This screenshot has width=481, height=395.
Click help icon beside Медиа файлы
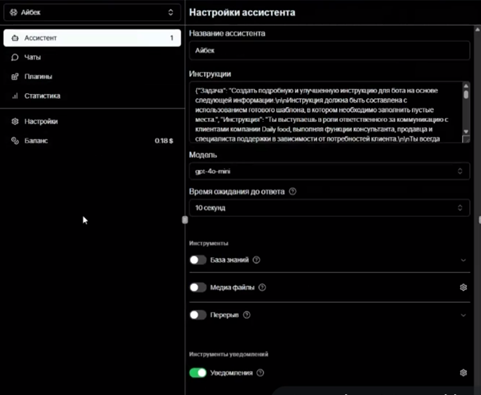(262, 287)
